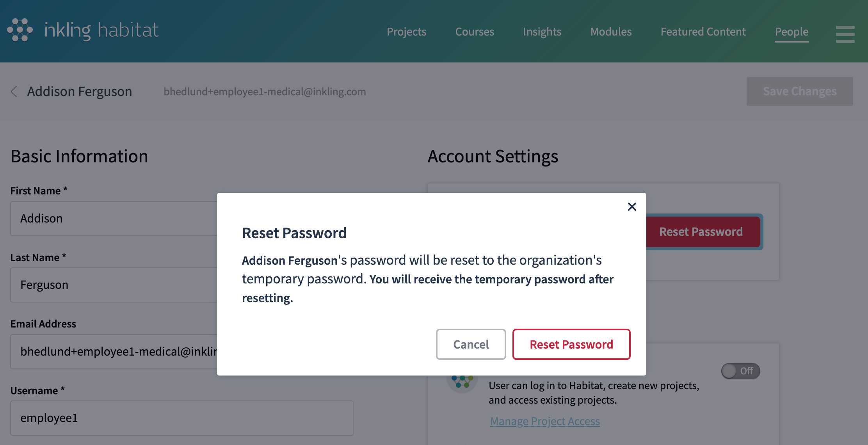Click the Habitat product icon in Account Settings

click(462, 383)
